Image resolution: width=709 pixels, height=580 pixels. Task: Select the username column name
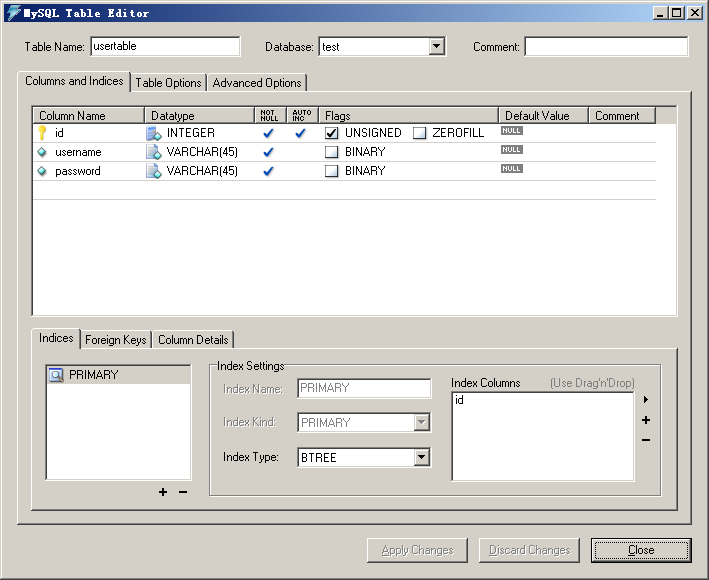pos(78,152)
